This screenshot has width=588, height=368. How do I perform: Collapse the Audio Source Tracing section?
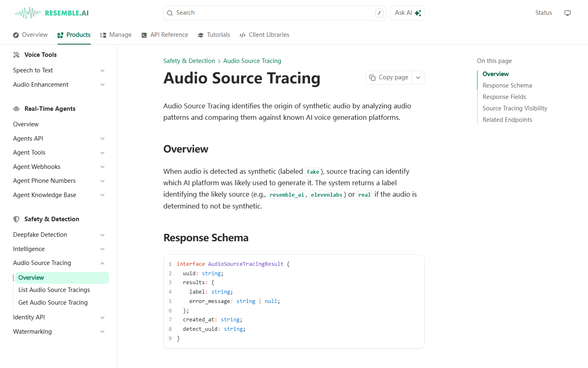(x=102, y=263)
